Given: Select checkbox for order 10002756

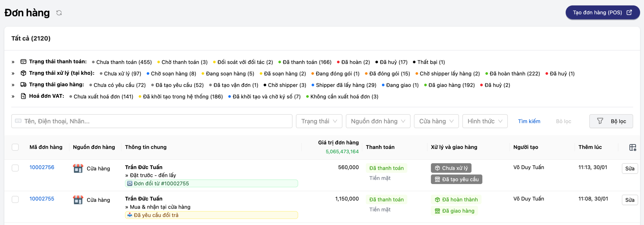Looking at the screenshot, I should coord(15,168).
